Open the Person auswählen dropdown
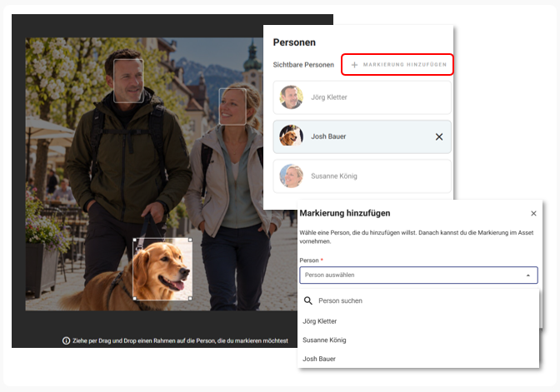This screenshot has height=392, width=560. tap(418, 275)
